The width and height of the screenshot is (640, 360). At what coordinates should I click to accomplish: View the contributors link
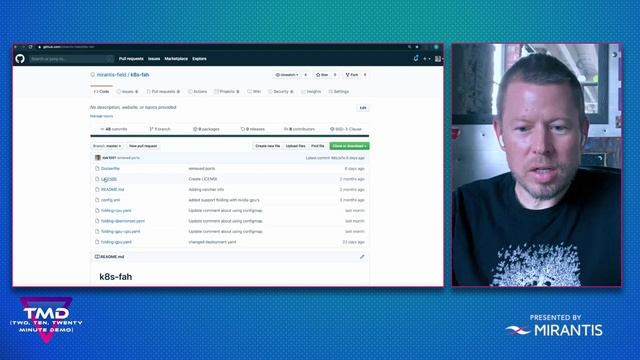tap(299, 129)
